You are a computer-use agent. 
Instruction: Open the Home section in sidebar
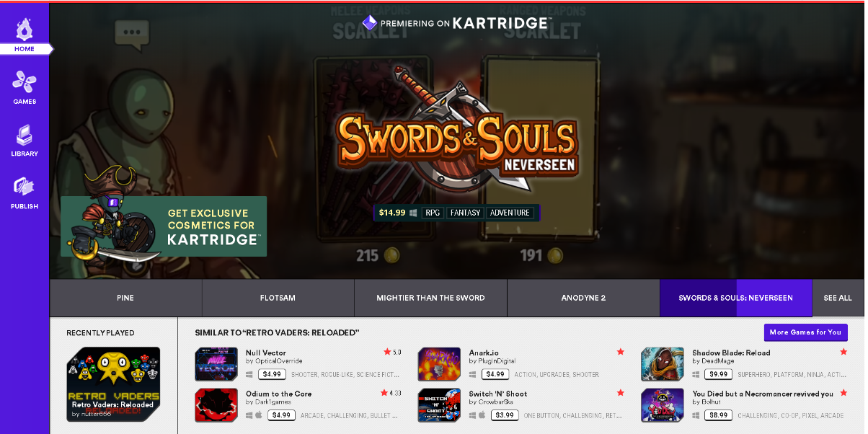tap(25, 35)
